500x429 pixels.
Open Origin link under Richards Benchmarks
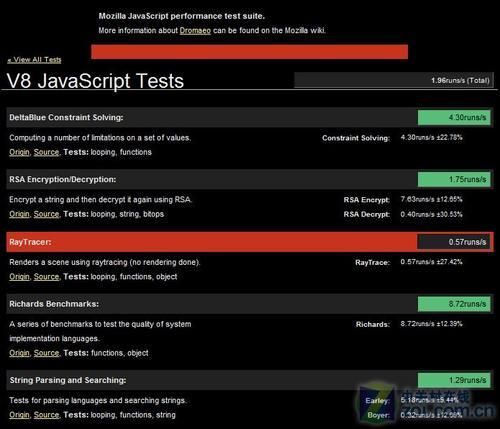tap(19, 353)
